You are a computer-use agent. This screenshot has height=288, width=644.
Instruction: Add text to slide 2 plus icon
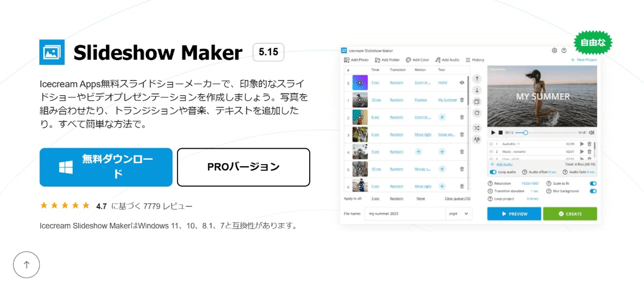coord(442,117)
